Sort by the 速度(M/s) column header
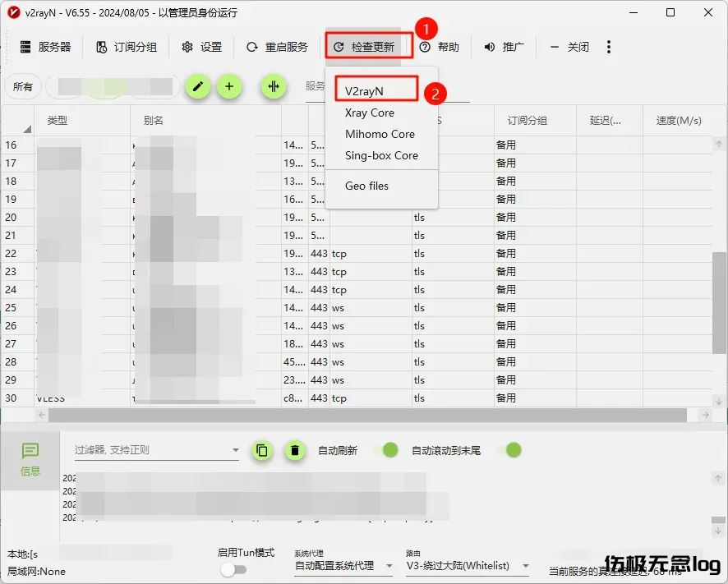This screenshot has height=584, width=728. point(679,121)
